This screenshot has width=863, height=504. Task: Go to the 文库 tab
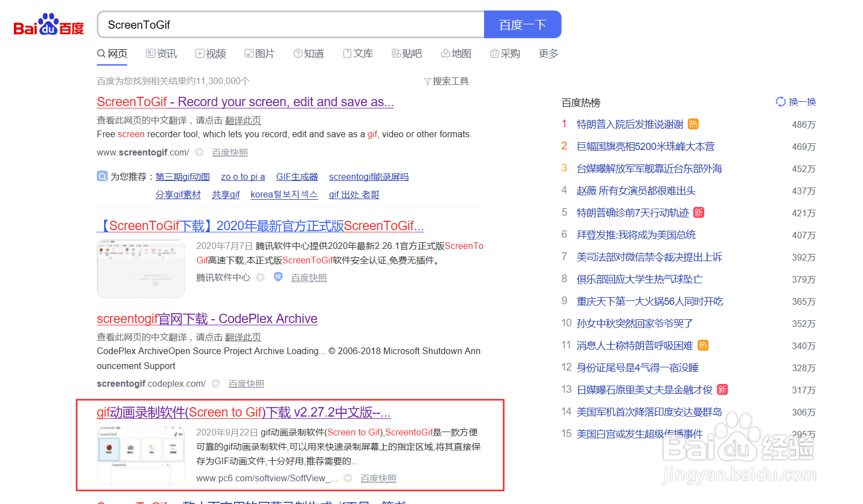tap(358, 54)
